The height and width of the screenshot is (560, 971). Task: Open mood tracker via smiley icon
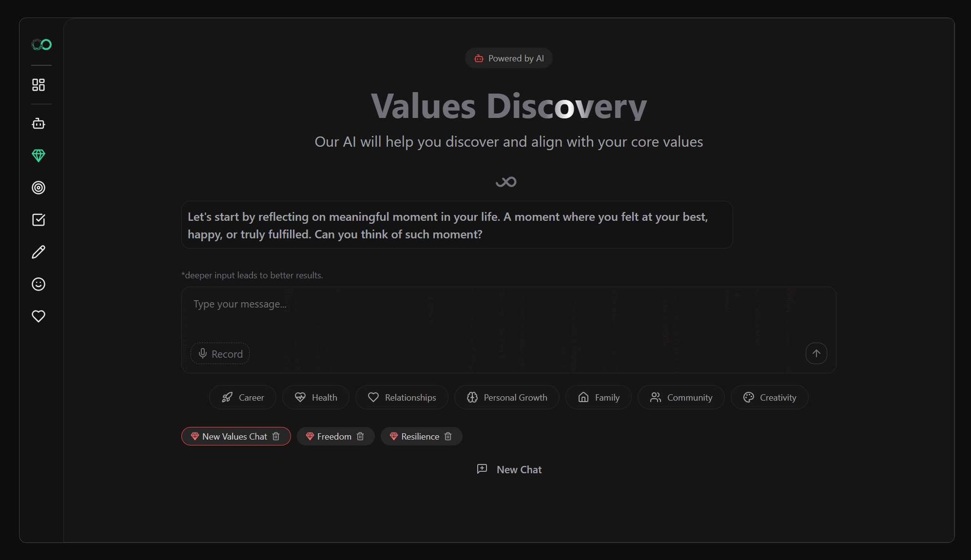pos(38,284)
